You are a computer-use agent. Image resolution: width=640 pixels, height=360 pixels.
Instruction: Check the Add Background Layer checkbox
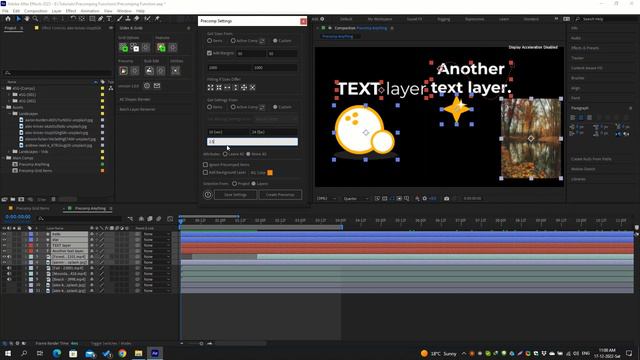pos(205,172)
